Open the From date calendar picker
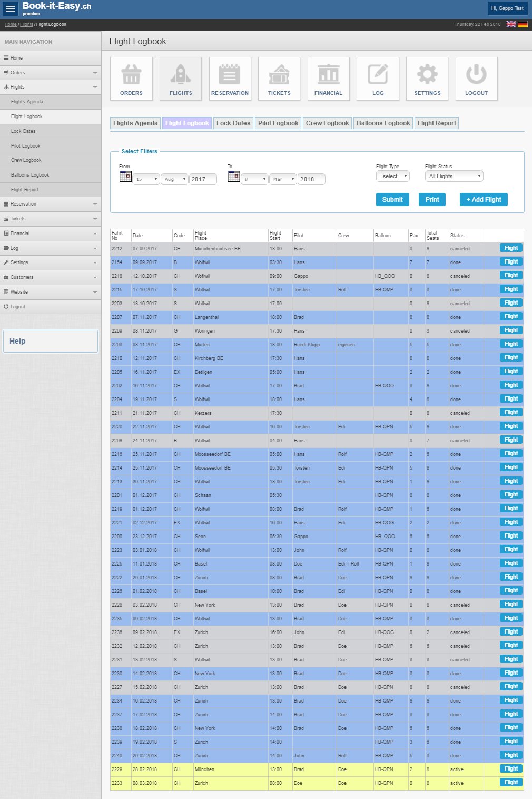532x799 pixels. (125, 177)
